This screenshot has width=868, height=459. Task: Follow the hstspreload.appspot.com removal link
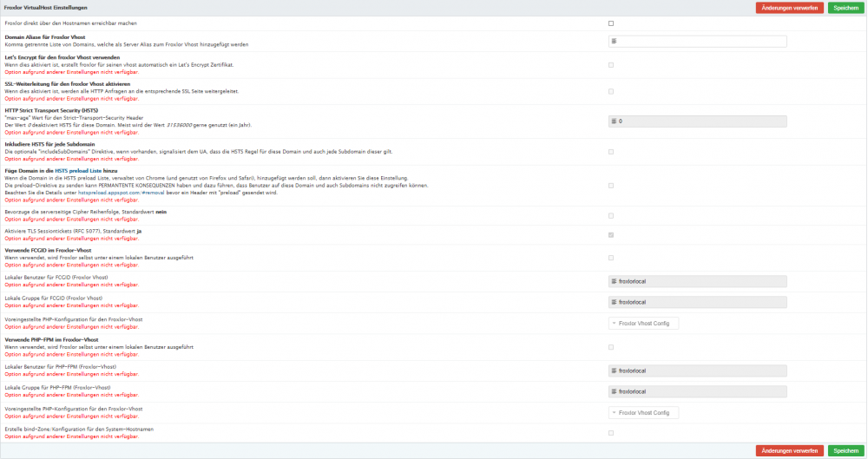click(115, 192)
